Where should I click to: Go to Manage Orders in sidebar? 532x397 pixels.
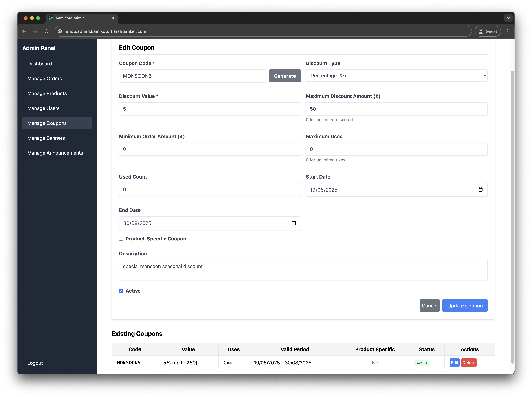pos(44,79)
